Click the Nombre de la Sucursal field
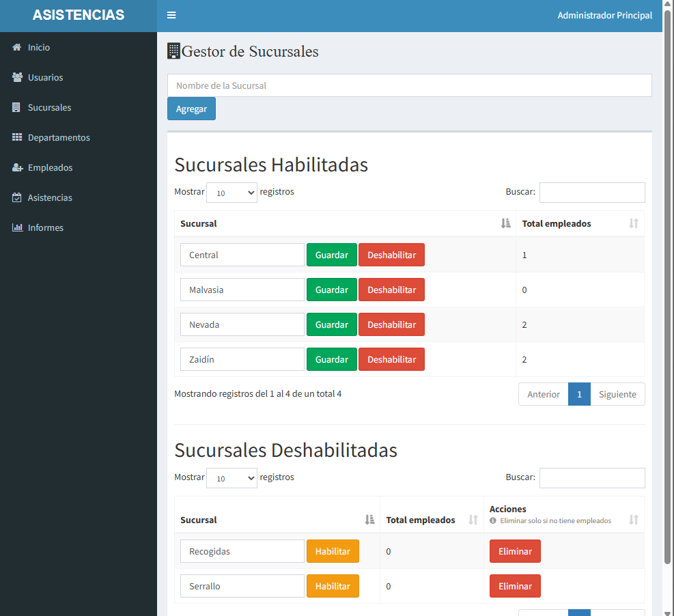The width and height of the screenshot is (674, 616). 409,85
